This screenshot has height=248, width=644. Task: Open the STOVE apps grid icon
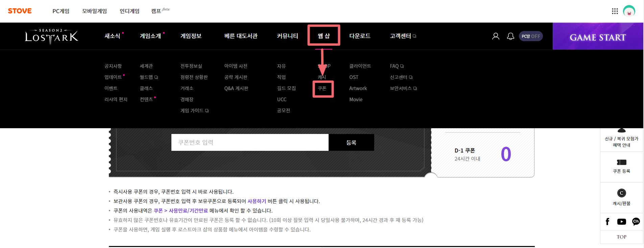[615, 11]
